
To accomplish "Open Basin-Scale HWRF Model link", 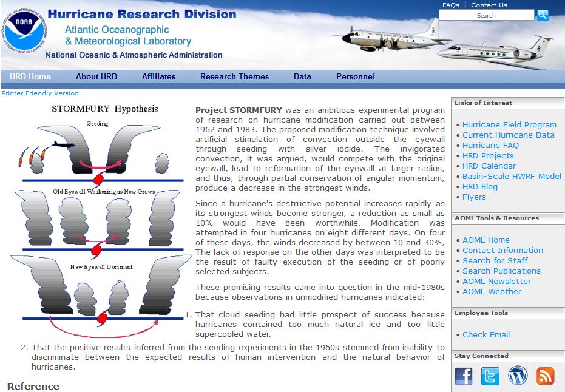I will coord(512,176).
